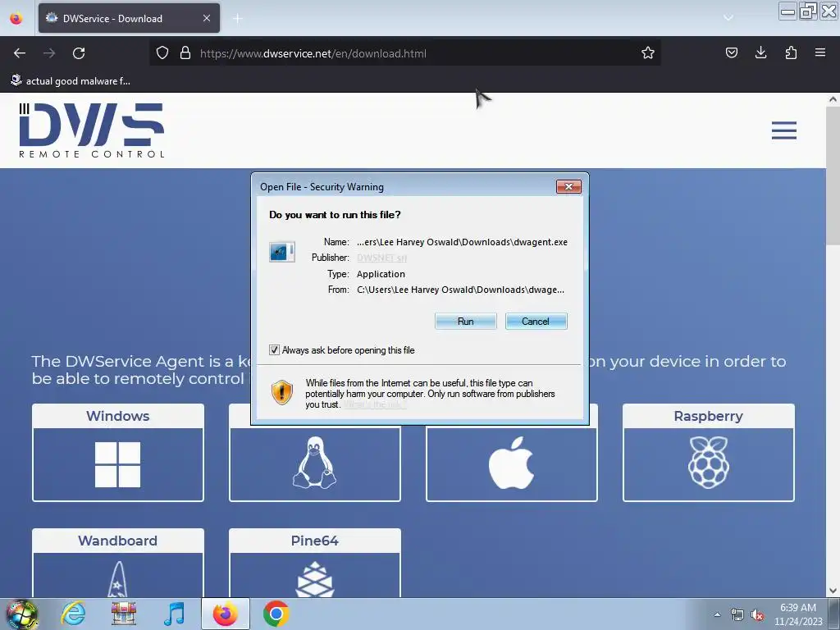Open the website hamburger menu
This screenshot has height=630, width=840.
[783, 130]
